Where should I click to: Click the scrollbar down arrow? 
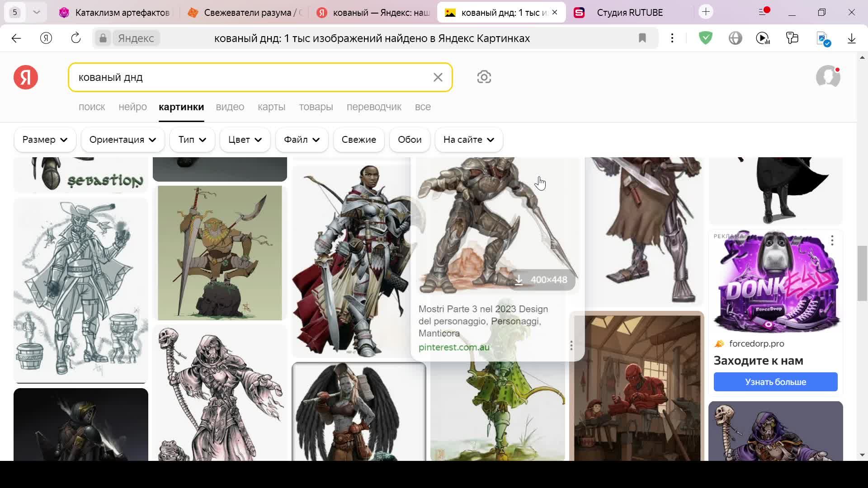coord(862,455)
